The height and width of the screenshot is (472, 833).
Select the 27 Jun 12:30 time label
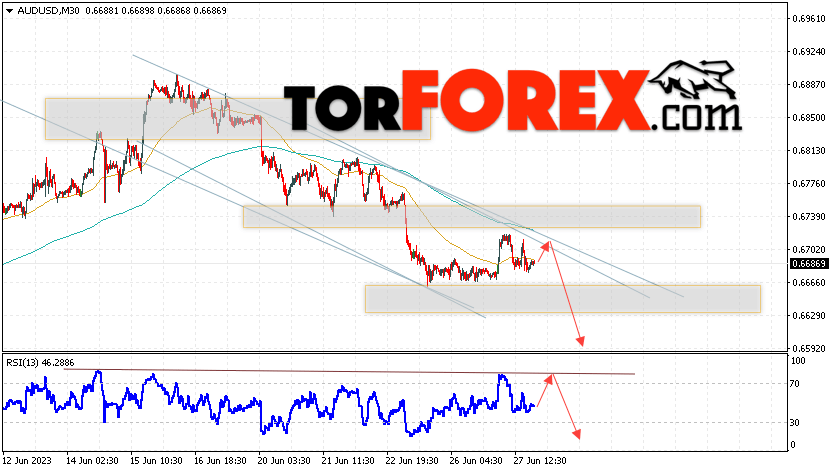(540, 460)
